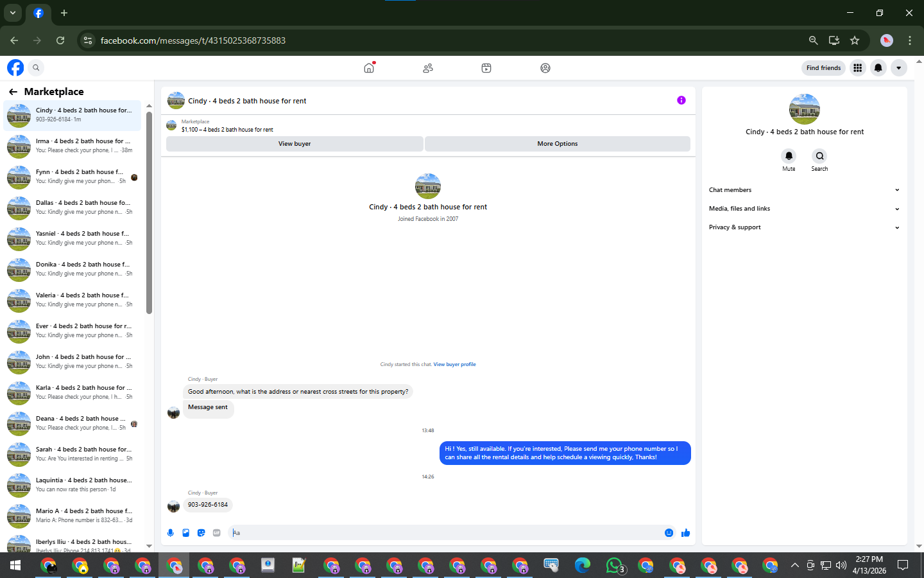The width and height of the screenshot is (924, 578).
Task: Bookmark this page with the star icon
Action: (x=855, y=40)
